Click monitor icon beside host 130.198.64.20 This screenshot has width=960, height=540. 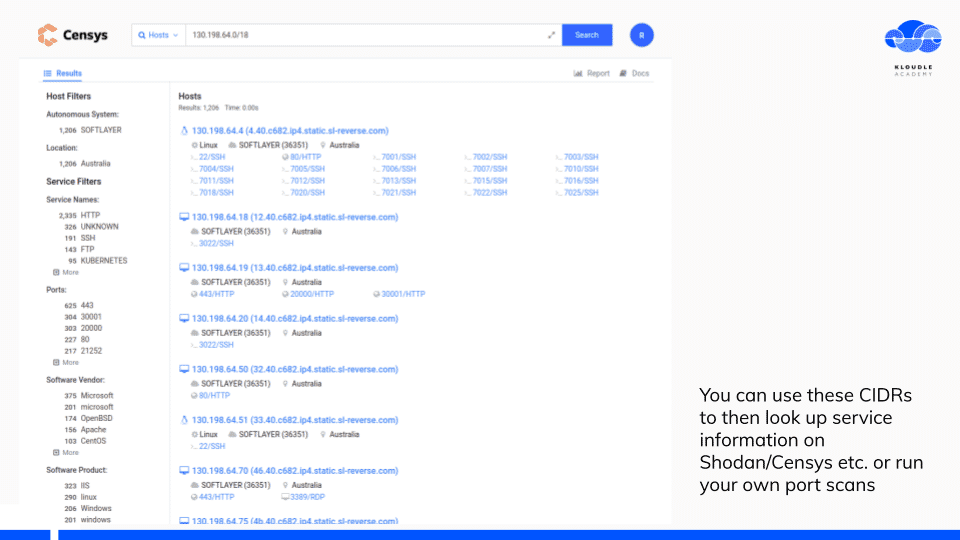point(184,318)
